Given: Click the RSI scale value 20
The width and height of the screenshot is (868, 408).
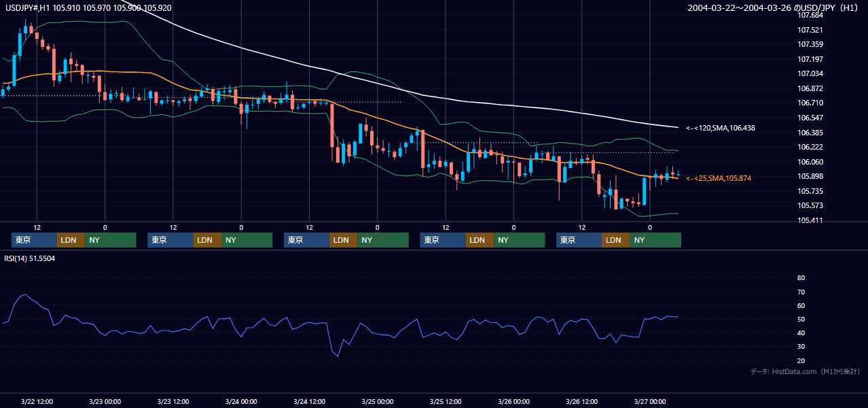Looking at the screenshot, I should (x=801, y=360).
